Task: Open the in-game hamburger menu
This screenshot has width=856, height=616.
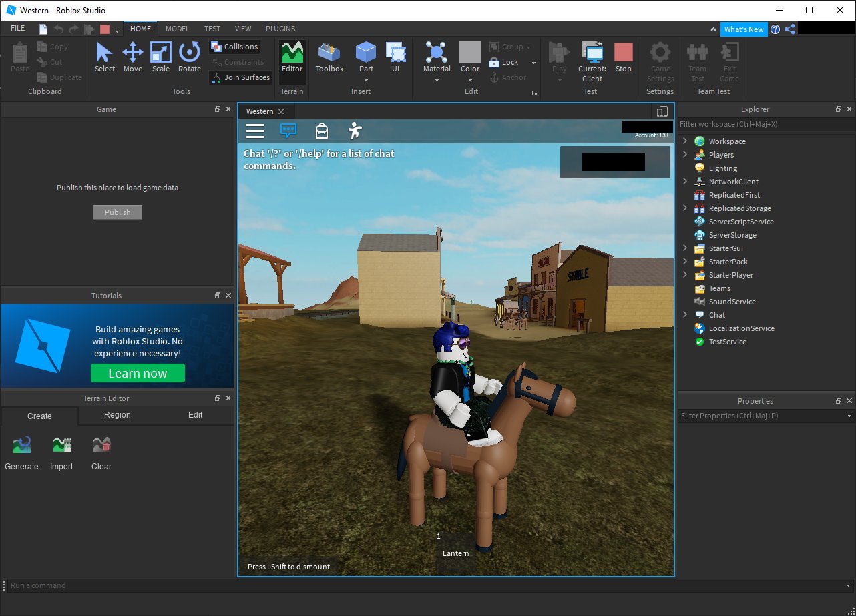Action: click(x=255, y=131)
